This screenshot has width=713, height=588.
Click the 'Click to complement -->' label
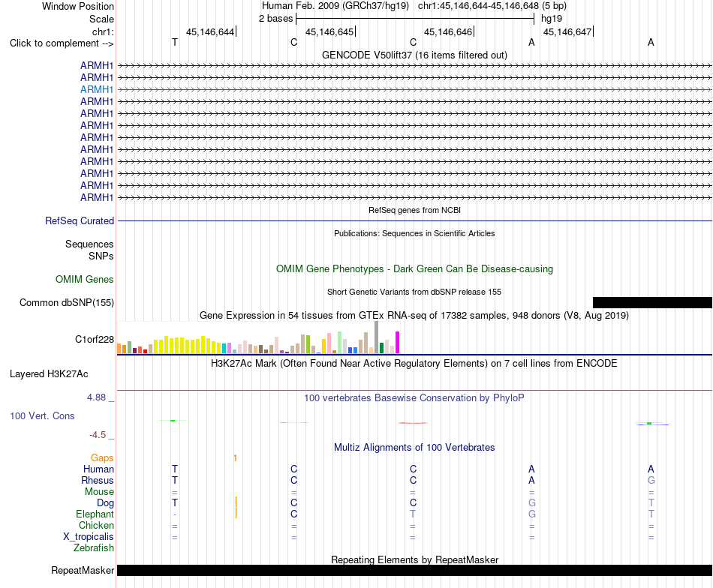pyautogui.click(x=62, y=43)
